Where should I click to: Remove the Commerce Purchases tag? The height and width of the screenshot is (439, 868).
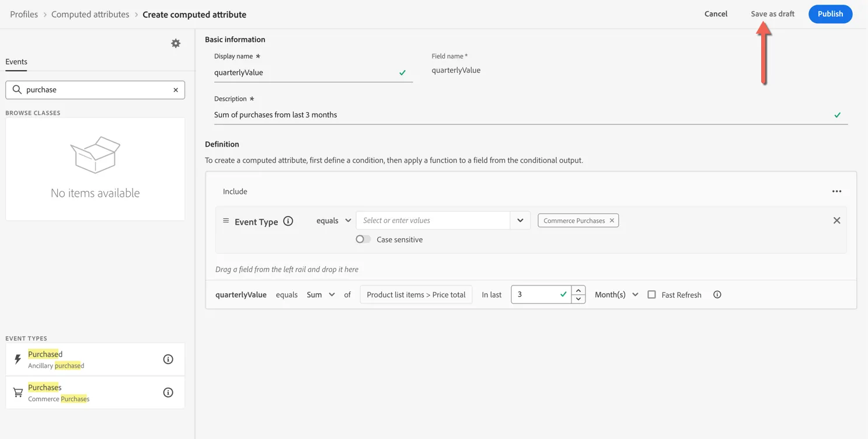tap(612, 221)
